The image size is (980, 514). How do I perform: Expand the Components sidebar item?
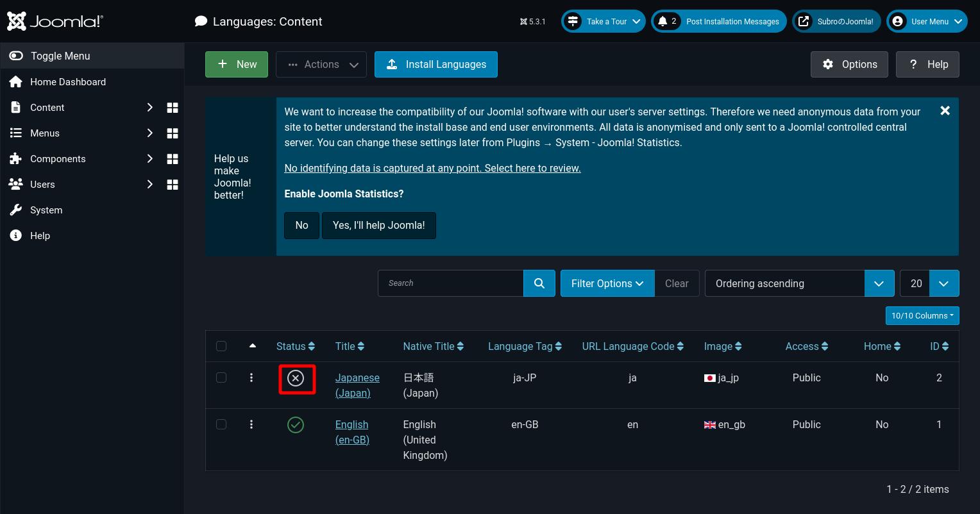tap(58, 158)
